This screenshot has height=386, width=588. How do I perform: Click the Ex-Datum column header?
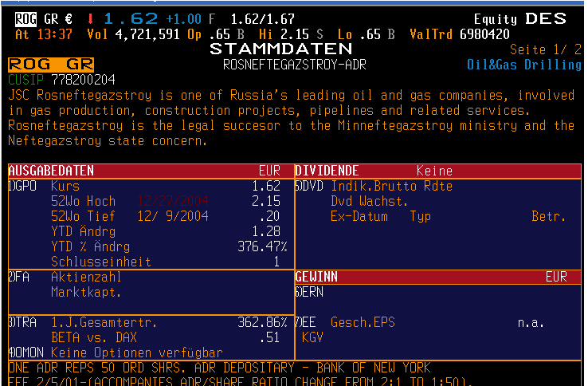tap(359, 217)
